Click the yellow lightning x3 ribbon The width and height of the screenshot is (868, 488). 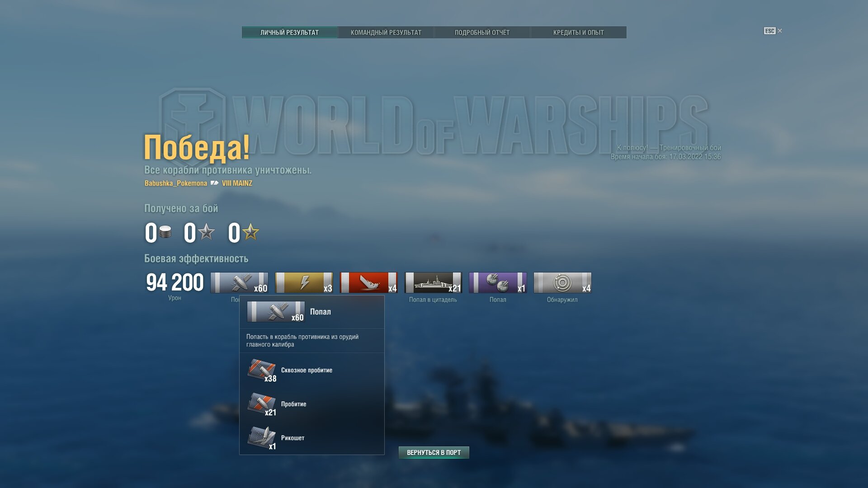pos(304,283)
